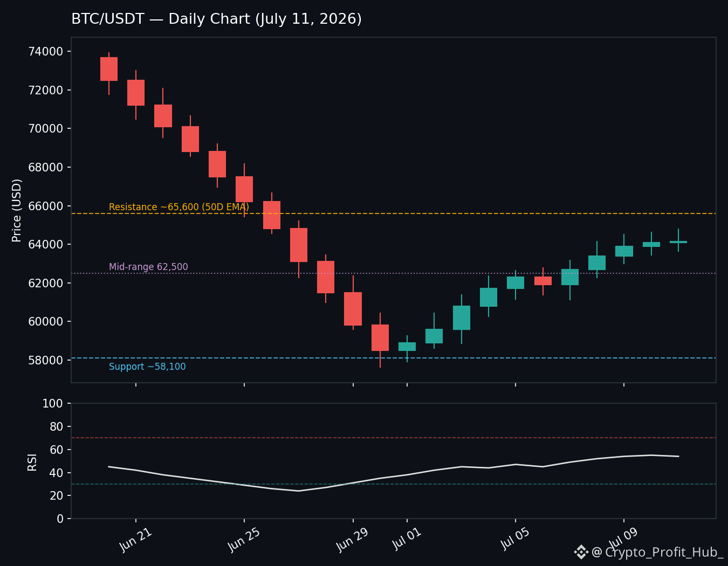Click the RSI 20 axis label

coord(56,495)
